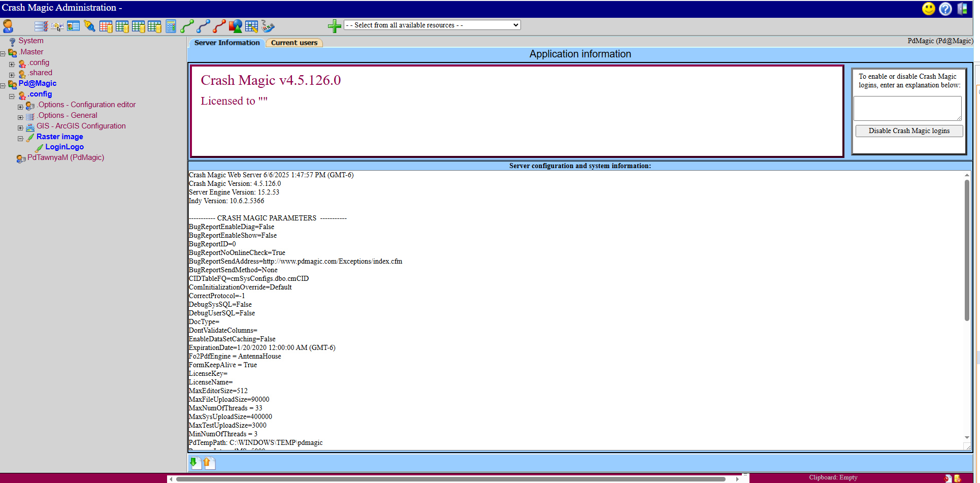This screenshot has width=980, height=483.
Task: Click the orange upload arrow icon
Action: tap(209, 462)
